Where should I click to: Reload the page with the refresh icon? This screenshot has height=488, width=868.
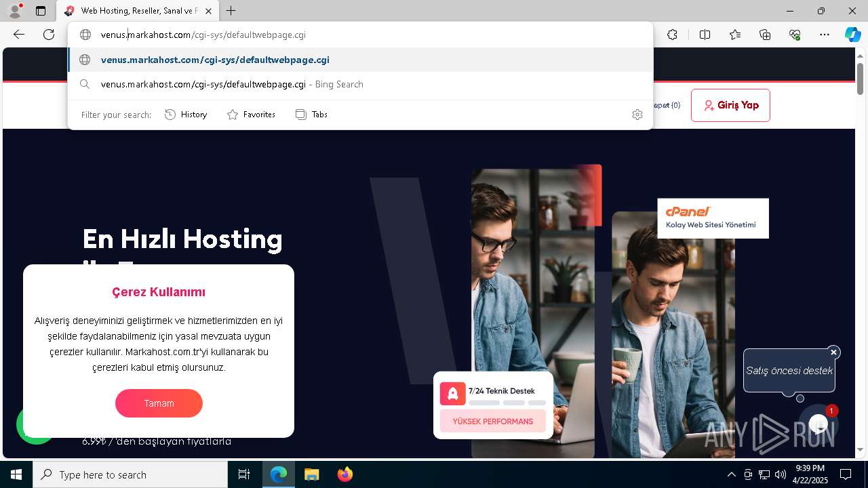(x=49, y=35)
